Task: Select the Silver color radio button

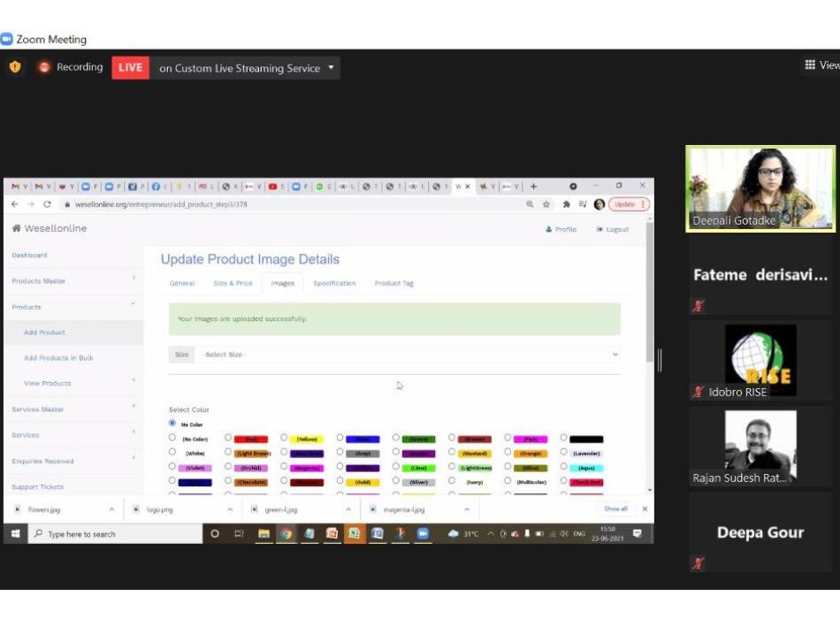Action: pos(396,481)
